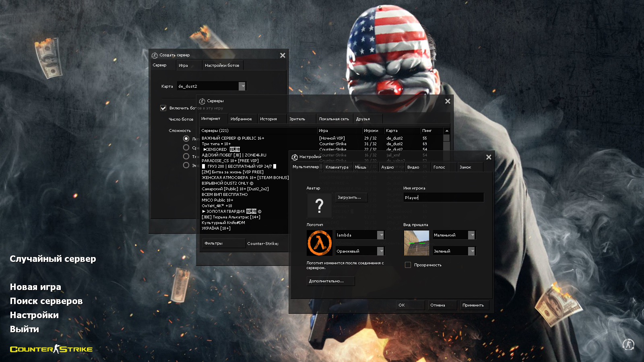This screenshot has width=644, height=362.
Task: Open the Оранжевый logo color selector
Action: (x=380, y=251)
